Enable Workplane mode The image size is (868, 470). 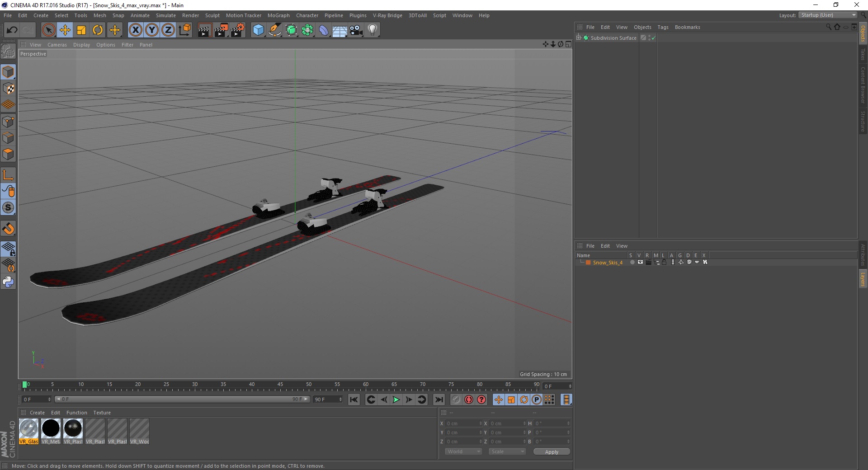point(8,105)
